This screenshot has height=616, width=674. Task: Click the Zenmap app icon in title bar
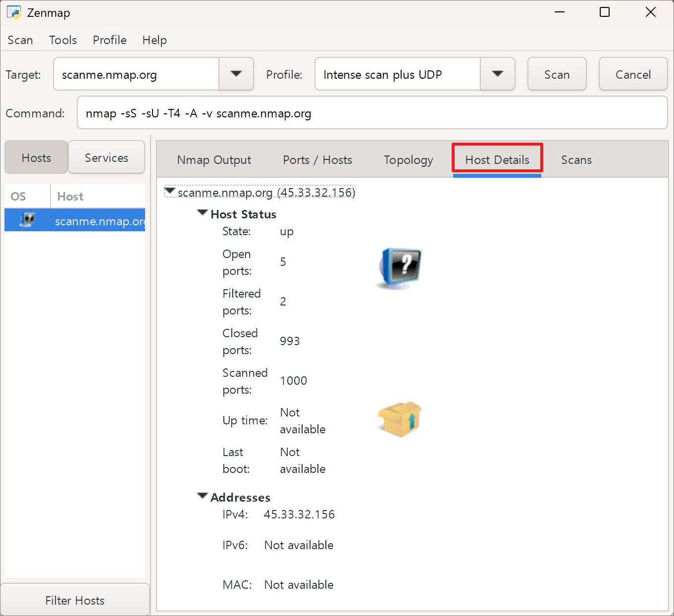click(14, 12)
